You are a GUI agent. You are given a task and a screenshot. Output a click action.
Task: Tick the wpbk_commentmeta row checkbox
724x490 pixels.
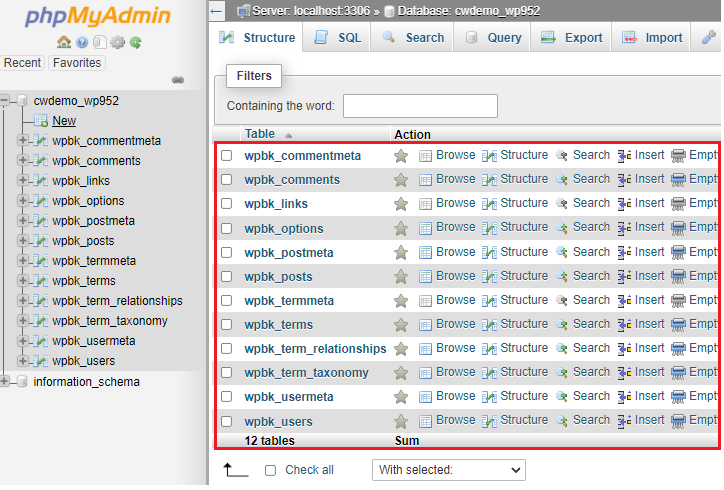(x=226, y=156)
